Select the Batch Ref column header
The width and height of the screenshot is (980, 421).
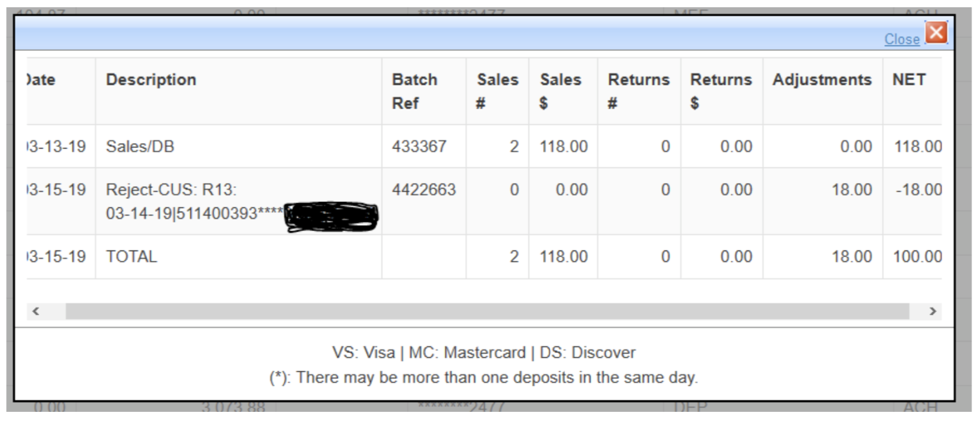pyautogui.click(x=415, y=91)
